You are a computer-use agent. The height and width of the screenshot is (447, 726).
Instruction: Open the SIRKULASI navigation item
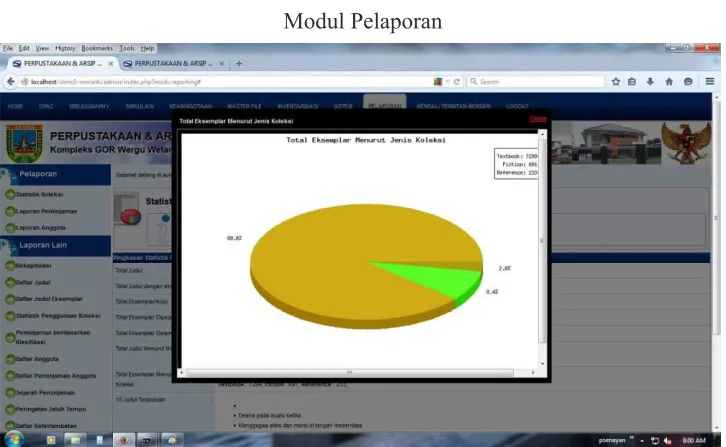[x=139, y=106]
